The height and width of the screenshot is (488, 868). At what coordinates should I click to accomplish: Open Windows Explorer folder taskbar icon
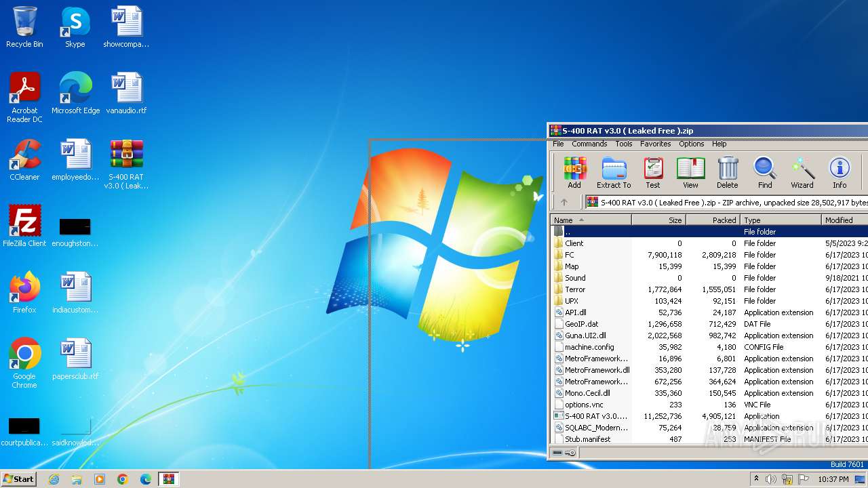(77, 479)
